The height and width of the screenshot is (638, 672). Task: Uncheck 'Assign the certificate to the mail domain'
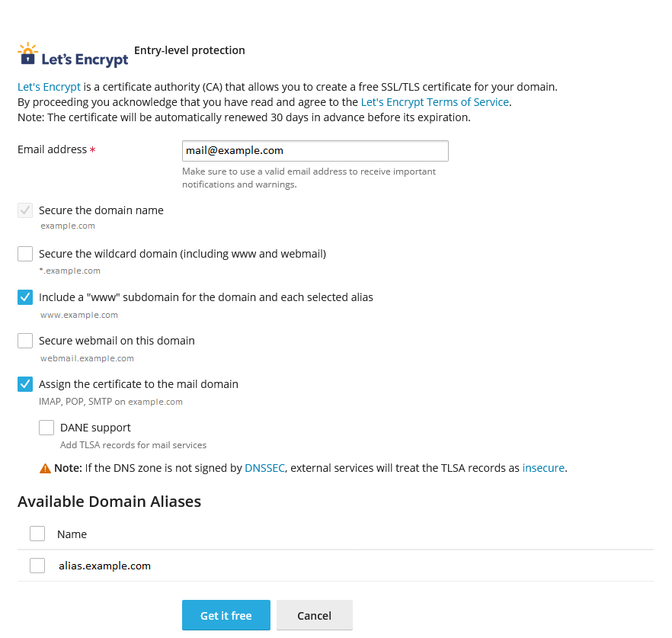pos(24,383)
